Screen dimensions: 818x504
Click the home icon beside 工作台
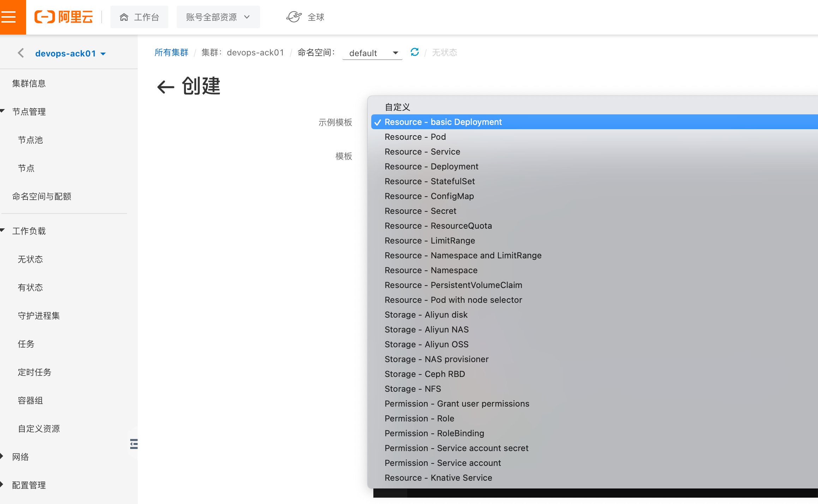(x=124, y=17)
